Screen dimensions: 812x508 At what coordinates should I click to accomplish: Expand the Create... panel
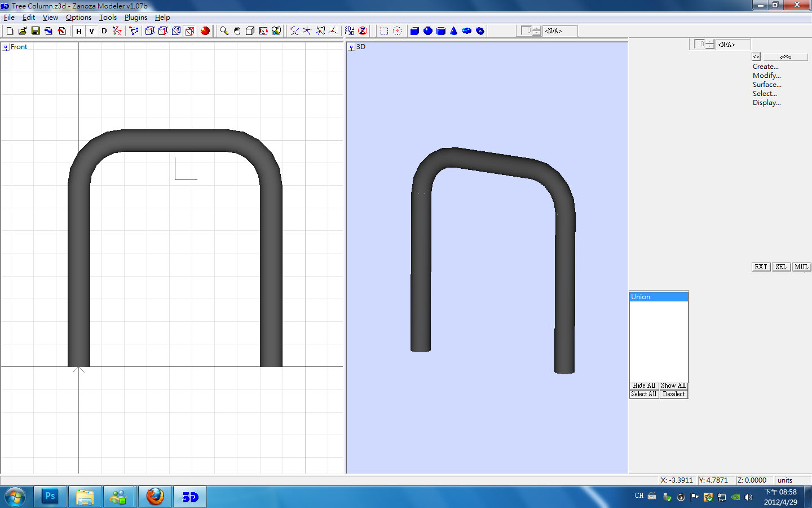tap(765, 67)
